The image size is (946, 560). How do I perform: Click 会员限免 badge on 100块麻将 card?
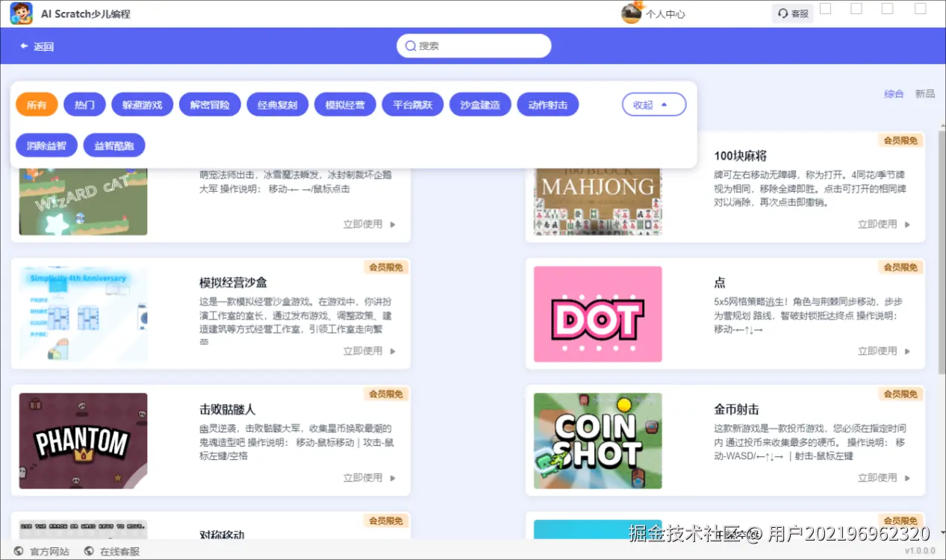[900, 140]
